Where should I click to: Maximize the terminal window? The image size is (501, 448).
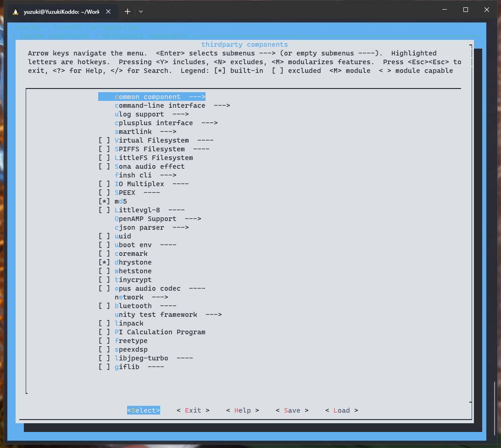point(465,10)
